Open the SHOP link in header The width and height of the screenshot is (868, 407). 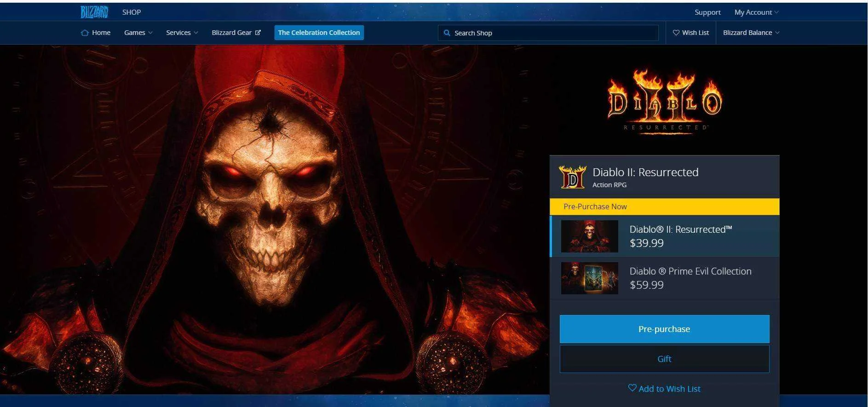point(132,12)
